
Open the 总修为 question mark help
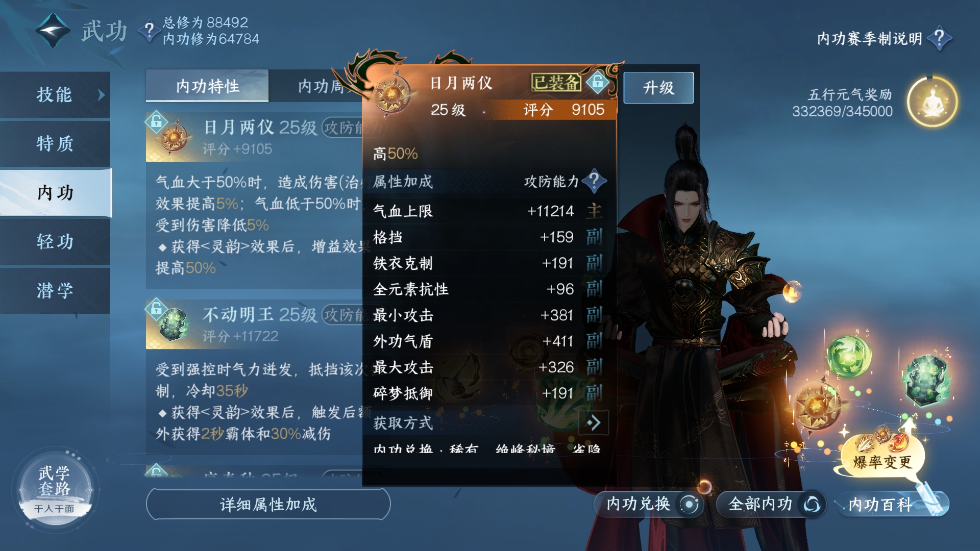point(149,31)
